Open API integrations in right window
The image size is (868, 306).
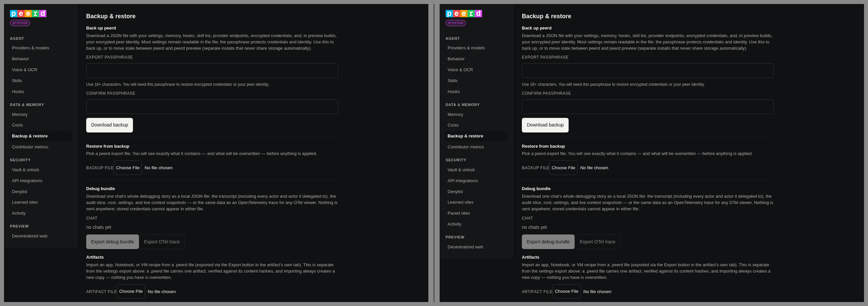(x=476, y=181)
